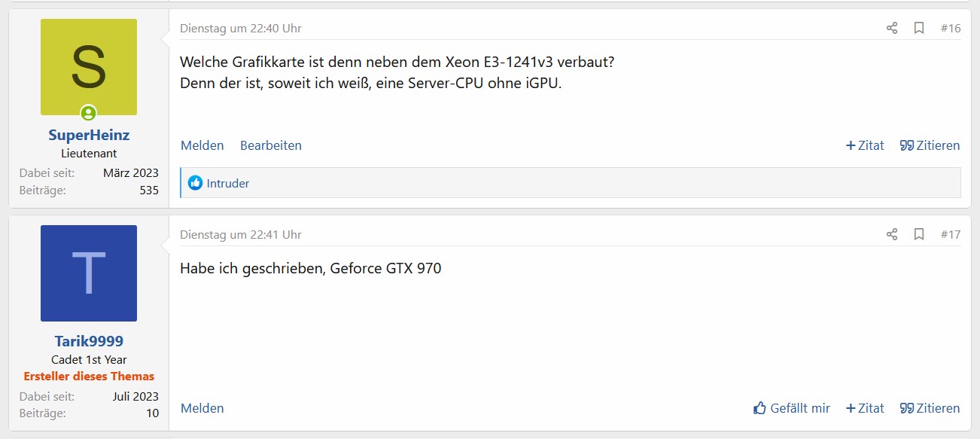Open Tarik9999 avatar image

89,273
